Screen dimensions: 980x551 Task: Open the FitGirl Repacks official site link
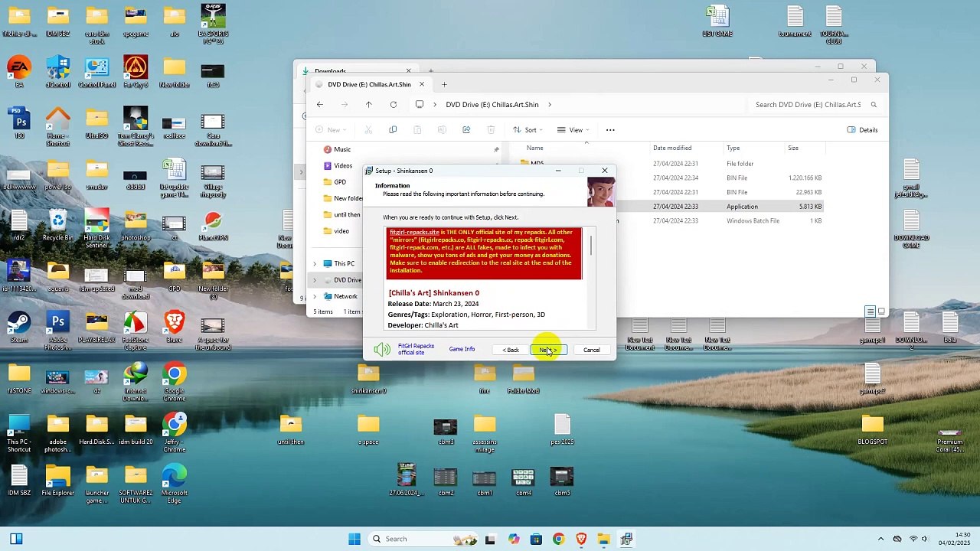[416, 349]
